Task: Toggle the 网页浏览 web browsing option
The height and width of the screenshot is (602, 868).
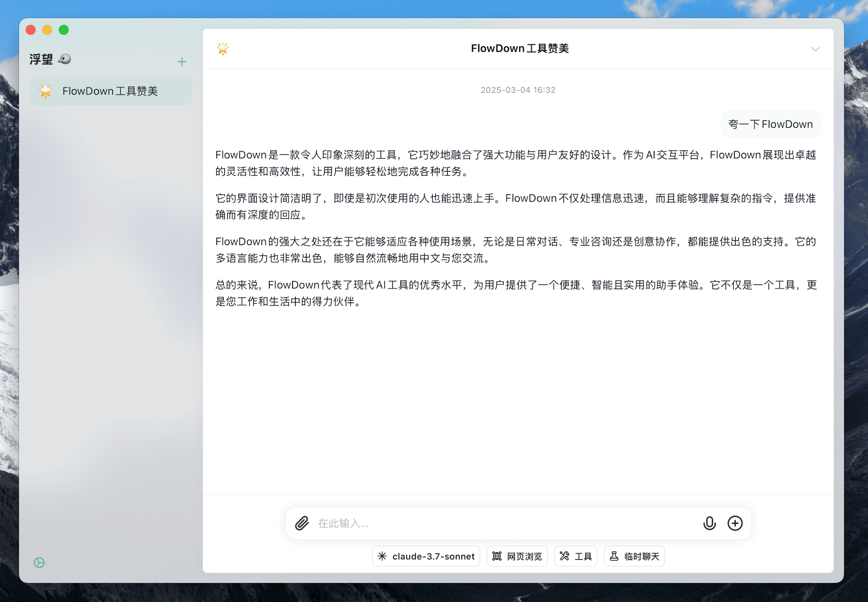Action: click(517, 556)
